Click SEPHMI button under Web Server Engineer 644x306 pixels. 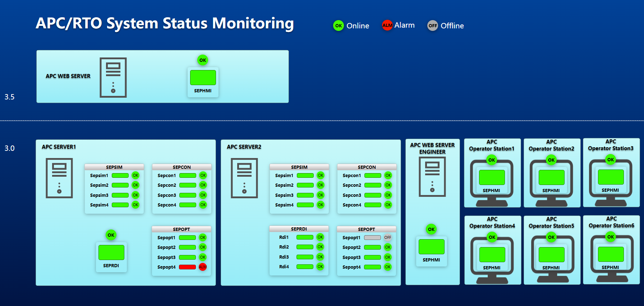coord(431,251)
